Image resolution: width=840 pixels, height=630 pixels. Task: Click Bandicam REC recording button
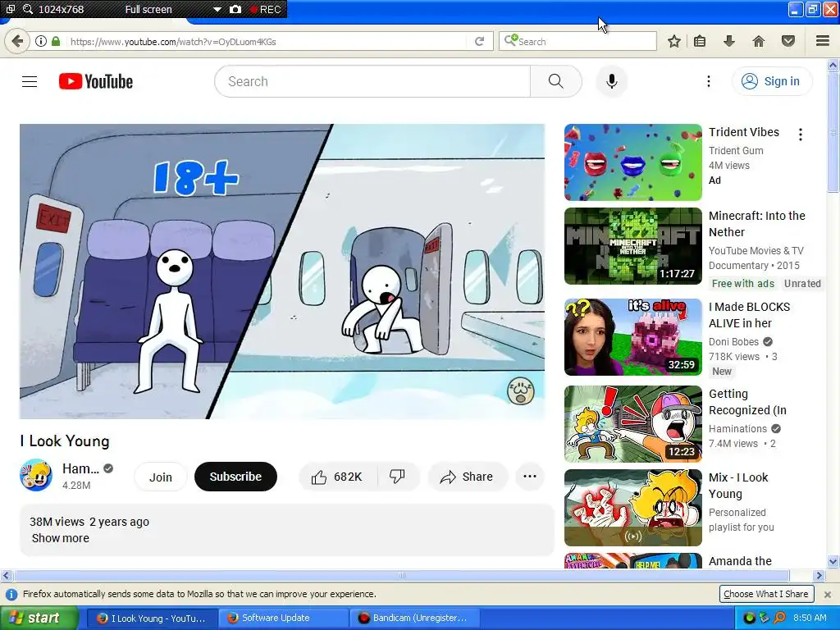(x=266, y=9)
